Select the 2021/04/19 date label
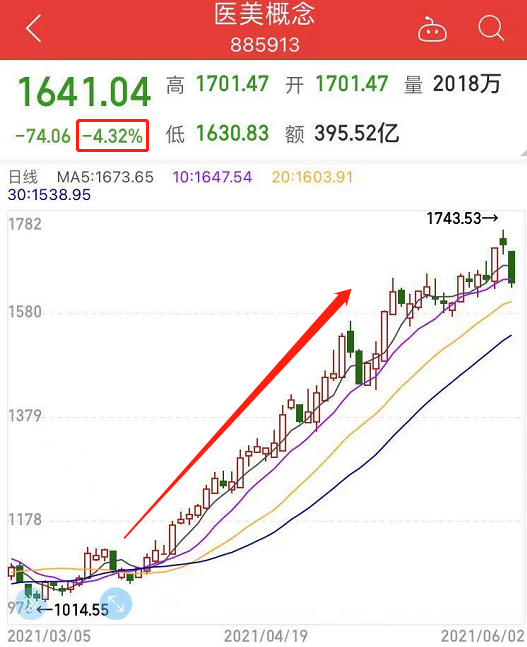The width and height of the screenshot is (527, 647). (265, 636)
